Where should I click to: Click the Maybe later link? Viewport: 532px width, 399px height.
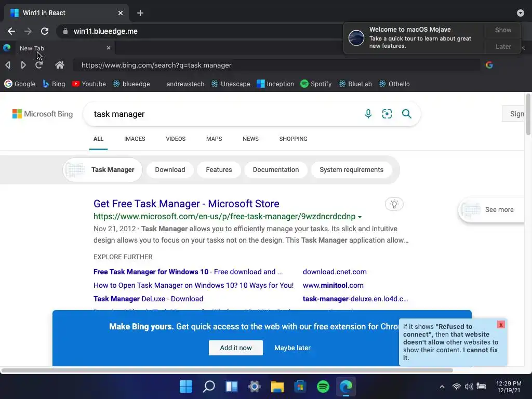coord(292,348)
